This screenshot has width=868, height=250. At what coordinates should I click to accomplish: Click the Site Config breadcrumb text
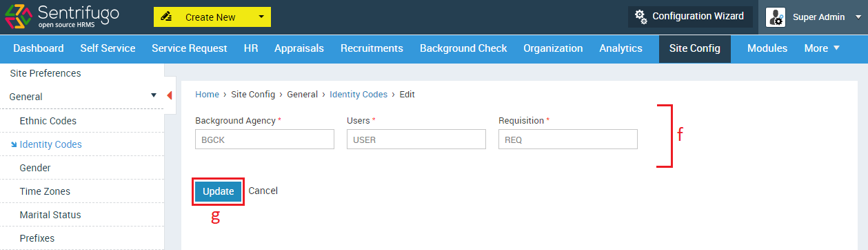click(x=252, y=94)
